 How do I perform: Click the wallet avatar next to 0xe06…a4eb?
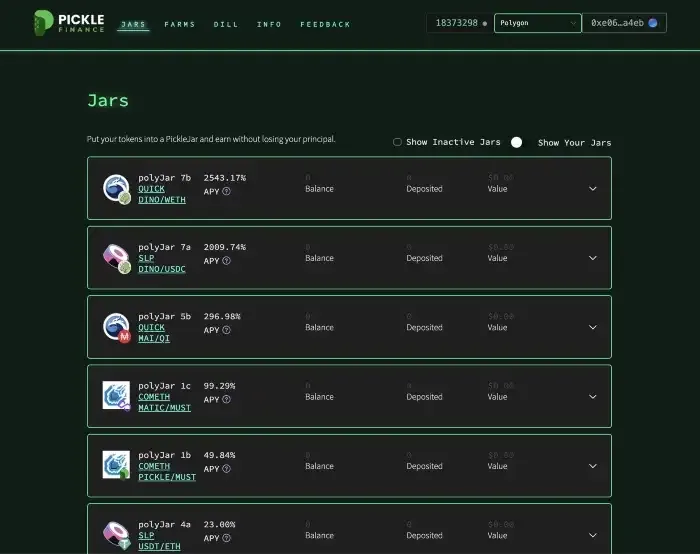click(x=653, y=23)
